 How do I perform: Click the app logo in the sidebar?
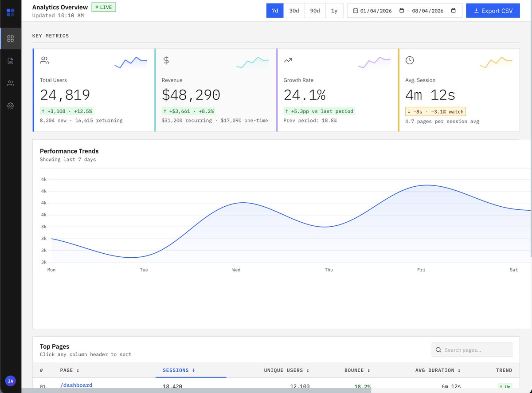coord(11,12)
